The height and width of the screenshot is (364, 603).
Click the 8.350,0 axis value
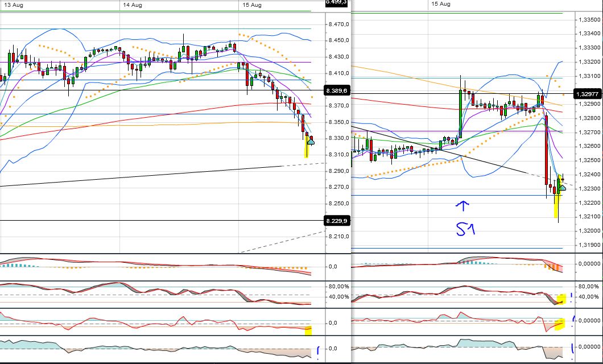[339, 122]
